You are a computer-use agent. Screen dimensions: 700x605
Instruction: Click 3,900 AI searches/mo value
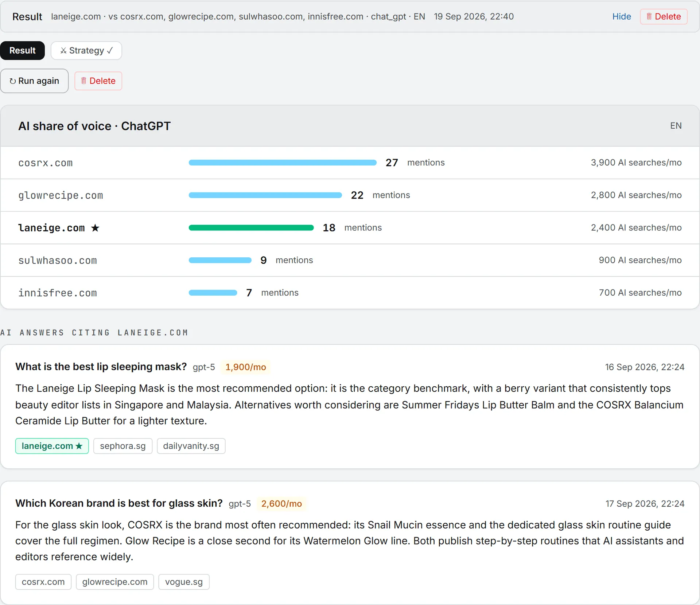(x=636, y=163)
